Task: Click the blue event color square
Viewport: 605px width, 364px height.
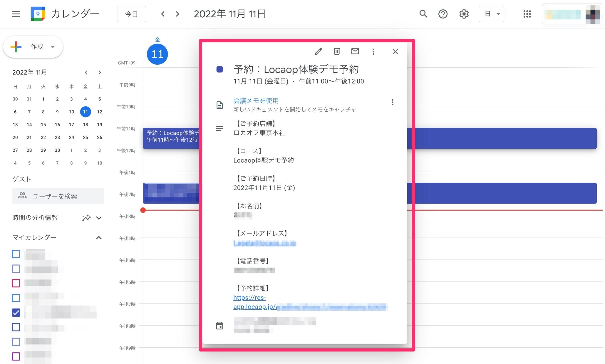Action: pos(220,69)
